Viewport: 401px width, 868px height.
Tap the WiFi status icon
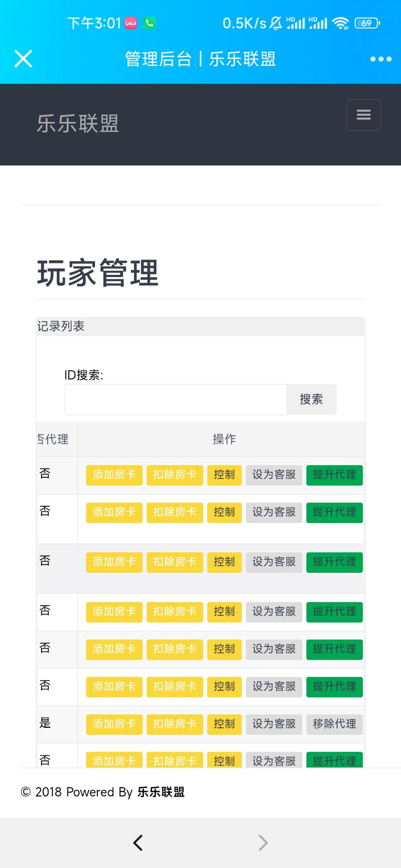tap(340, 23)
